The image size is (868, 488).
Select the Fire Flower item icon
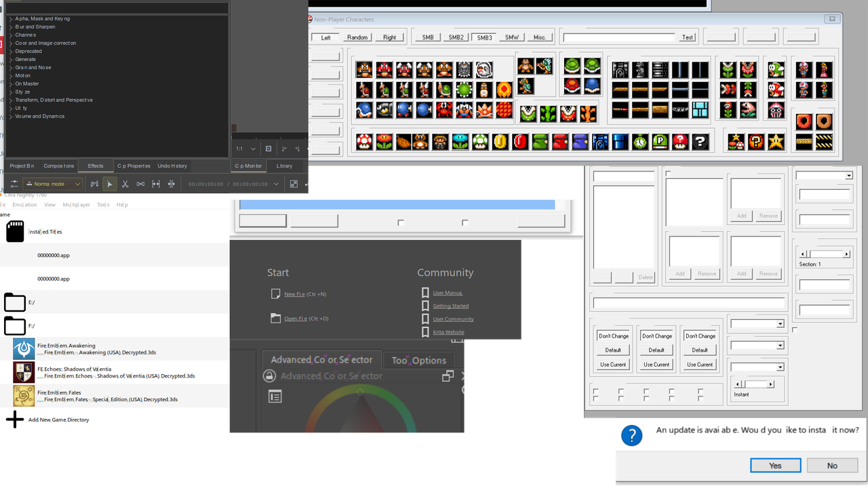point(384,142)
